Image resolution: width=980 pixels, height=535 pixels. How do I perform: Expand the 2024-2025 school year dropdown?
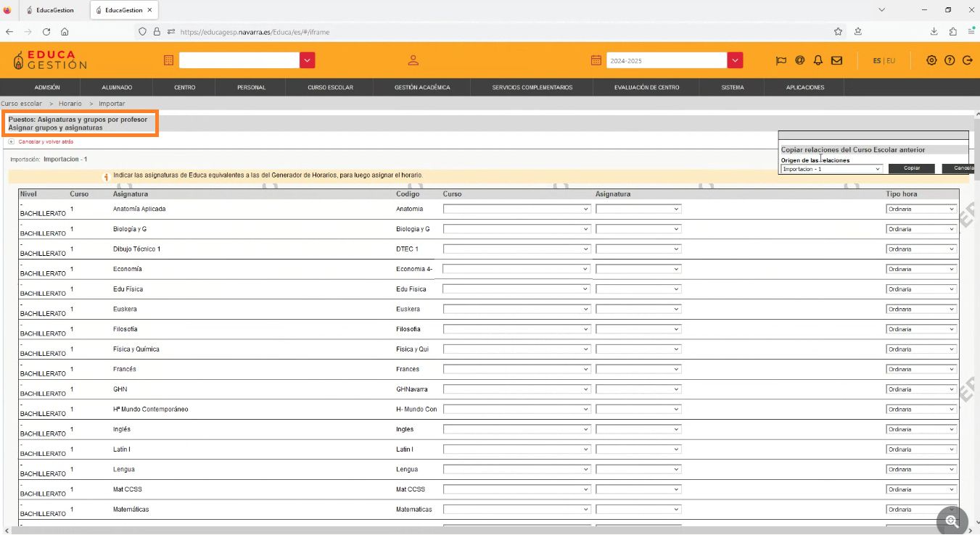tap(736, 60)
